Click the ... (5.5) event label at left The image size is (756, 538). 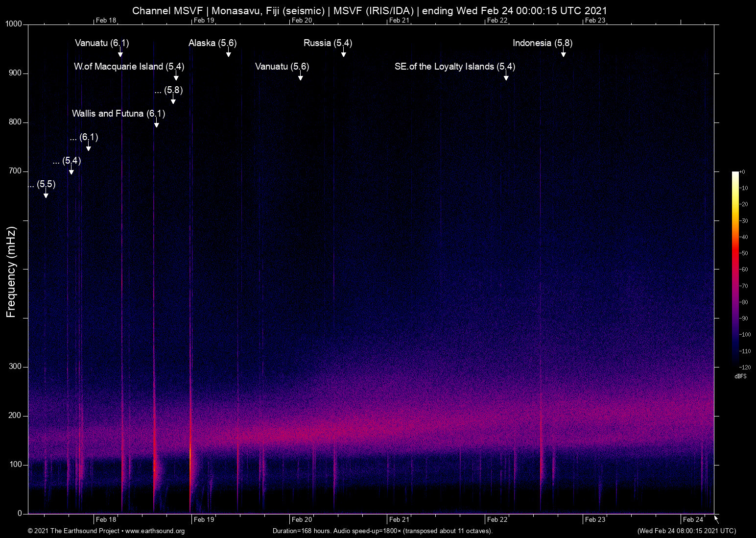click(42, 184)
